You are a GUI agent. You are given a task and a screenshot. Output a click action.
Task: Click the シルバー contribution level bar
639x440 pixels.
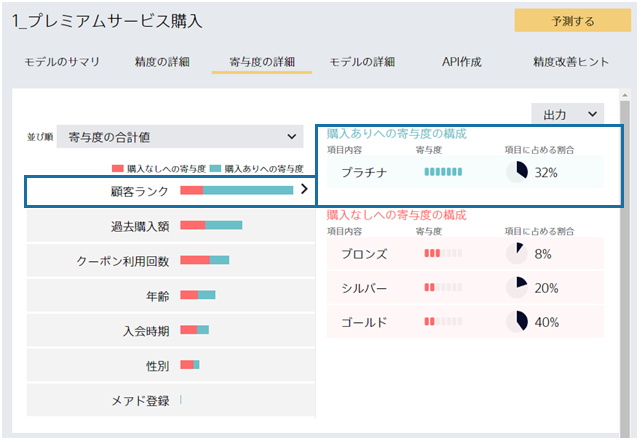[443, 287]
